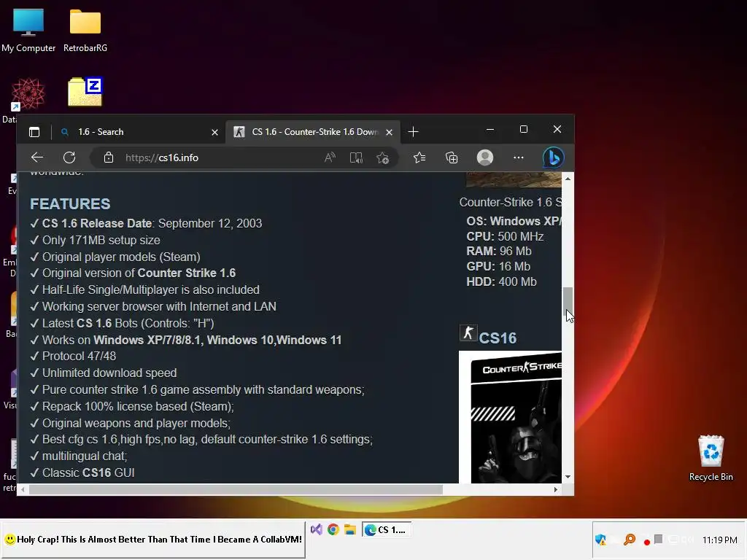Viewport: 747px width, 560px height.
Task: Click 'GPU: 16 Mb' requirement
Action: [498, 266]
